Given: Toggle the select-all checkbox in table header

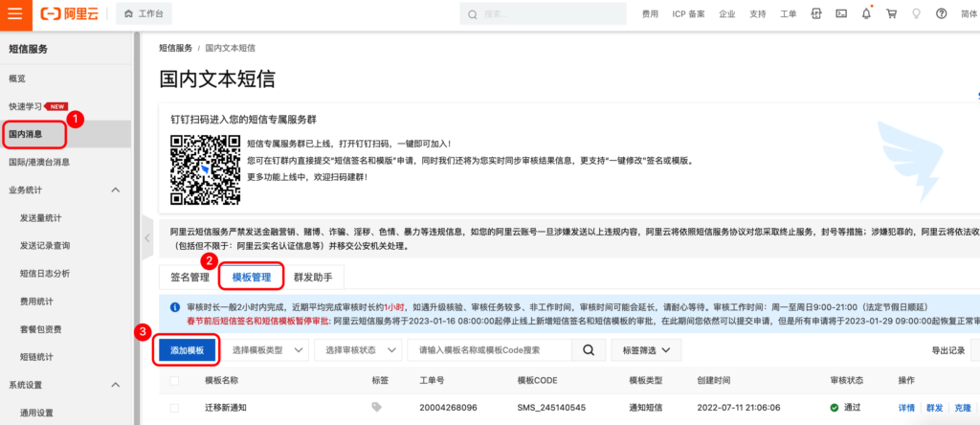Looking at the screenshot, I should click(174, 380).
